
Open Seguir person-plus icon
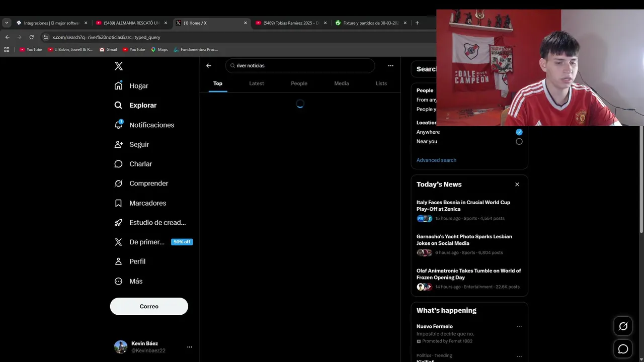pos(118,144)
